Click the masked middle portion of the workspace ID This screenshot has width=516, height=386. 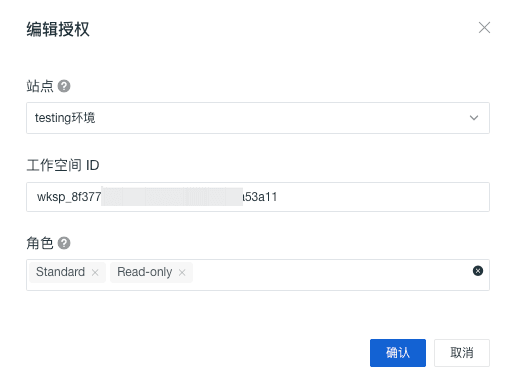(172, 197)
